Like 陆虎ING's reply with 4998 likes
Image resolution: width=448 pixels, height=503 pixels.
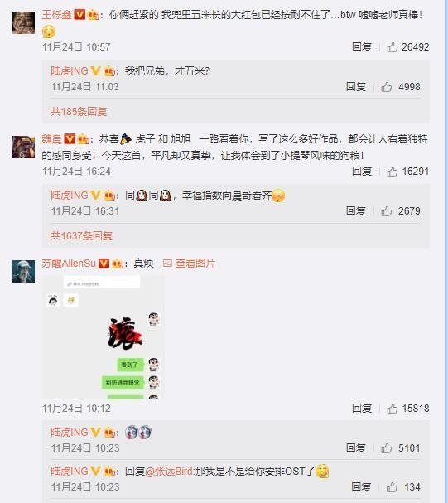[387, 87]
